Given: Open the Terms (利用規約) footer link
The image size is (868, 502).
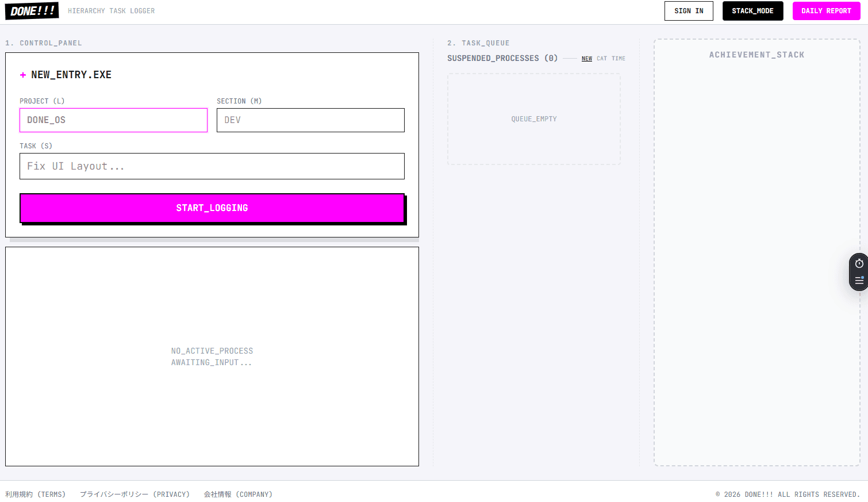Looking at the screenshot, I should [x=36, y=495].
